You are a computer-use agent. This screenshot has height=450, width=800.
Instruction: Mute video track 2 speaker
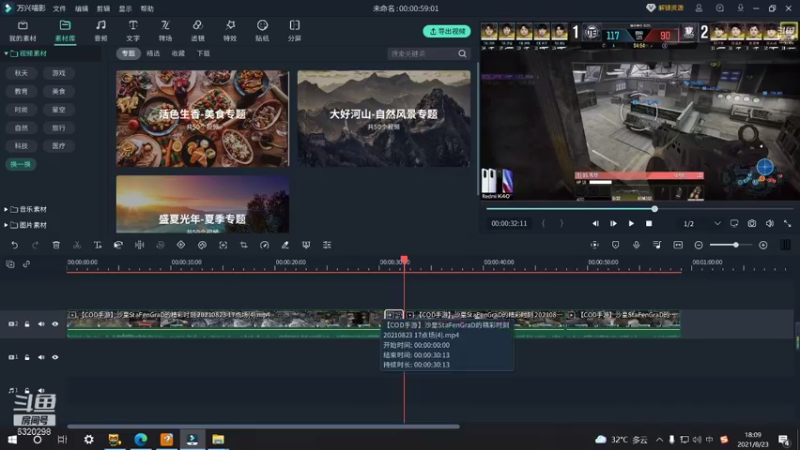pos(41,324)
